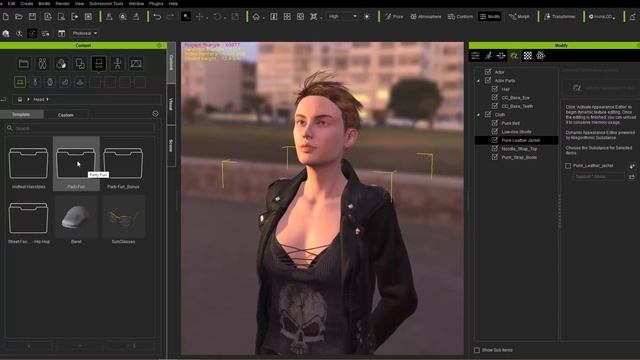
Task: Switch to the Visual side tab
Action: (x=171, y=104)
